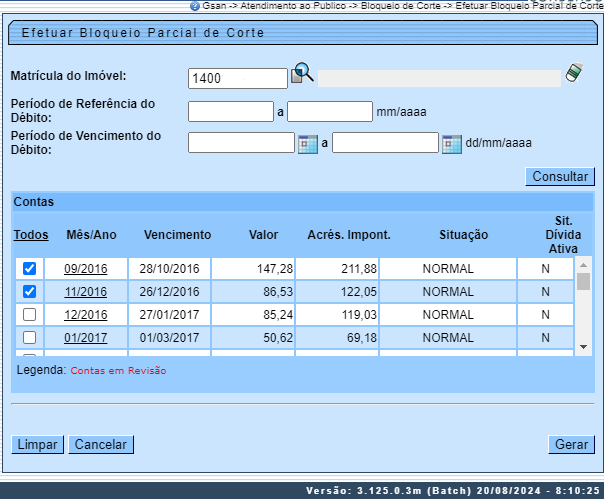Open the second due-date calendar picker
Viewport: 604px width, 499px height.
point(452,143)
